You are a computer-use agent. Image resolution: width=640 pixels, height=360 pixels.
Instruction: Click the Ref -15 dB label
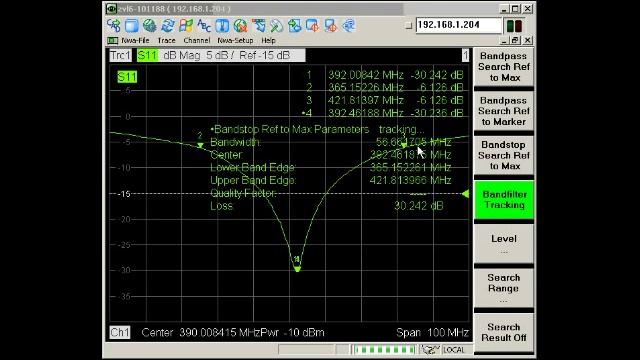coord(264,55)
